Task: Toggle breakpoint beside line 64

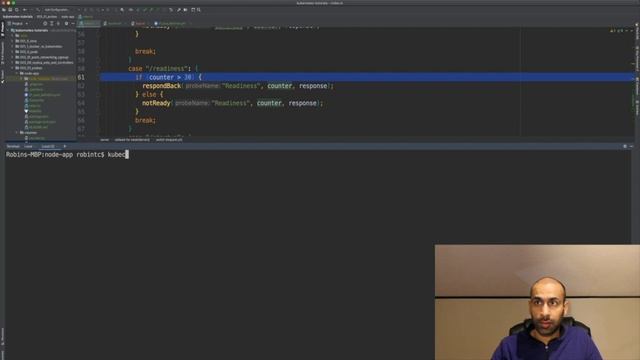Action: click(x=91, y=103)
